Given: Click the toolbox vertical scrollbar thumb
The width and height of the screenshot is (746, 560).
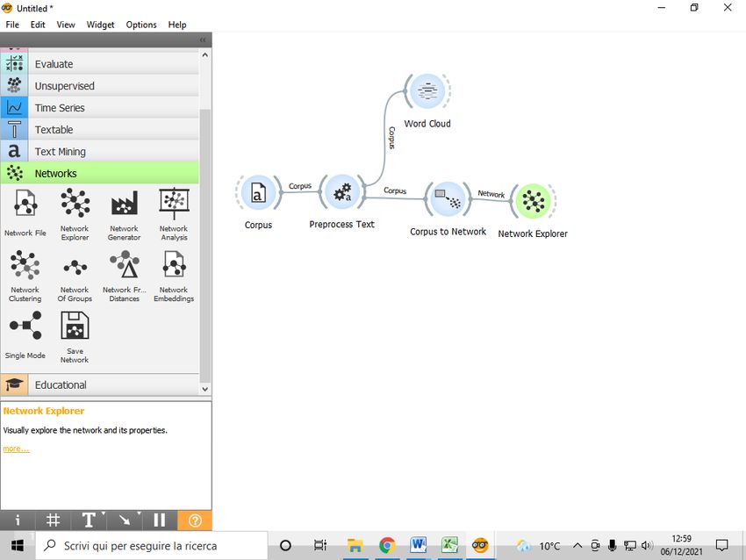Looking at the screenshot, I should [x=205, y=246].
